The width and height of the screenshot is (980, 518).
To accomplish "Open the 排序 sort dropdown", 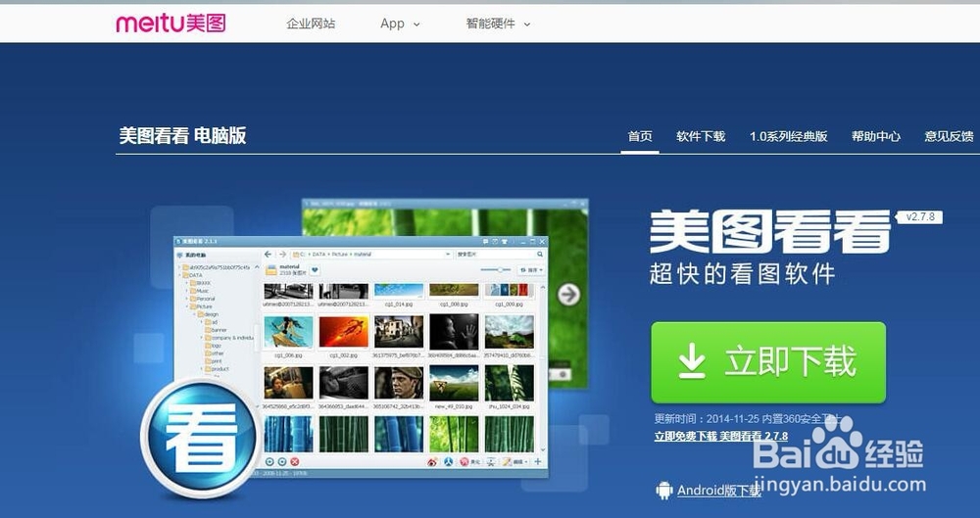I will [x=531, y=270].
